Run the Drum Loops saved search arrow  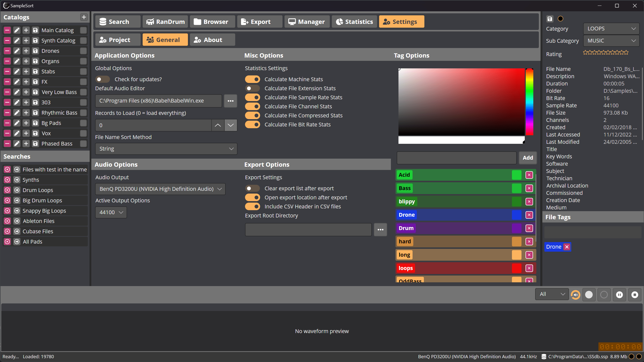coord(17,190)
